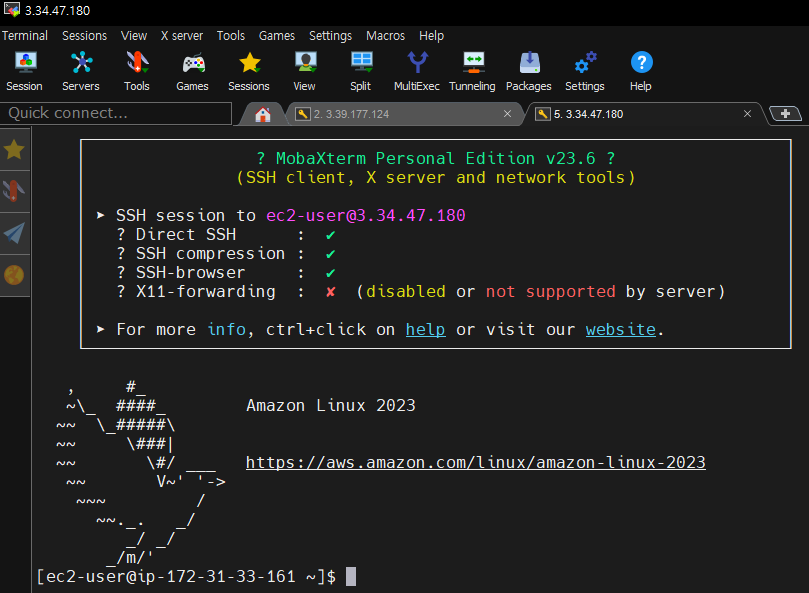Open the aws.amazon.com amazon-linux-2023 URL
Screen dimensions: 809x593
click(476, 462)
